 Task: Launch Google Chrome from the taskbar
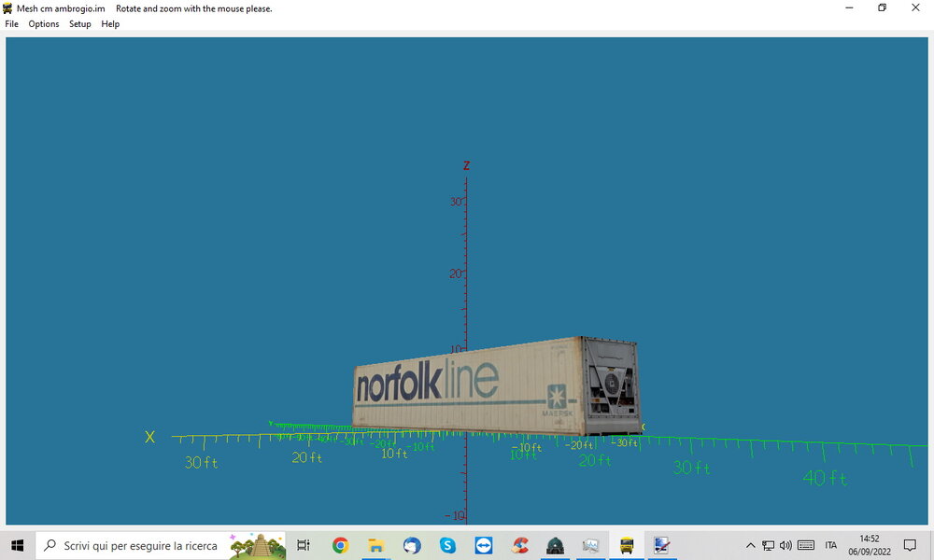click(x=340, y=545)
